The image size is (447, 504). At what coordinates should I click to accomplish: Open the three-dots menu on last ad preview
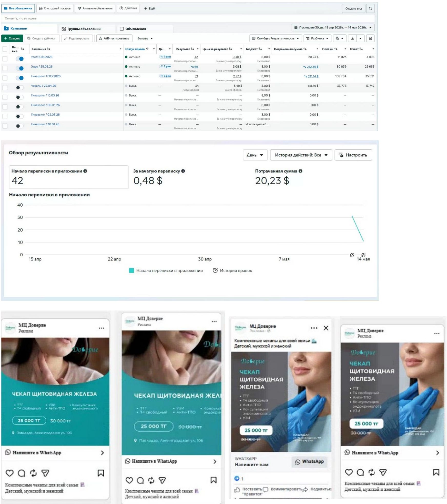(437, 334)
